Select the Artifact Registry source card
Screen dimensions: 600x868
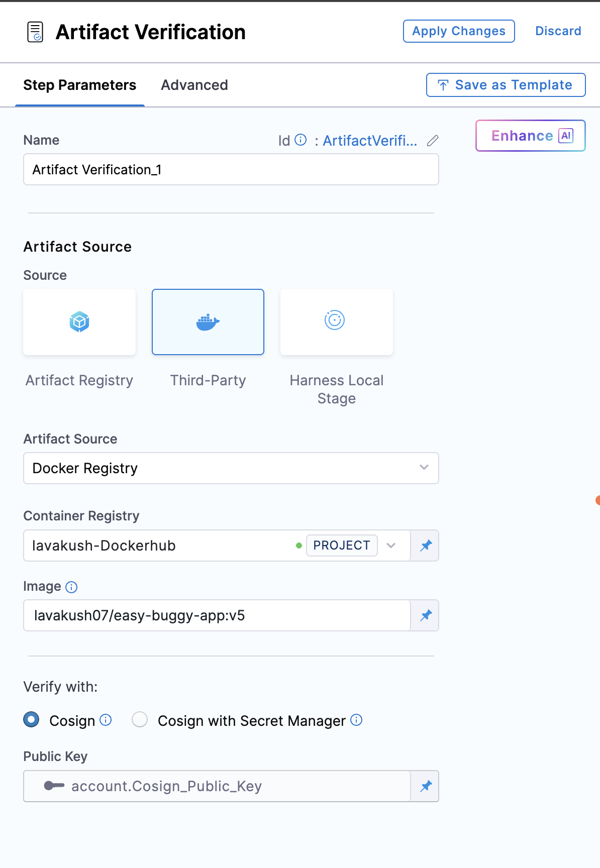[x=79, y=322]
